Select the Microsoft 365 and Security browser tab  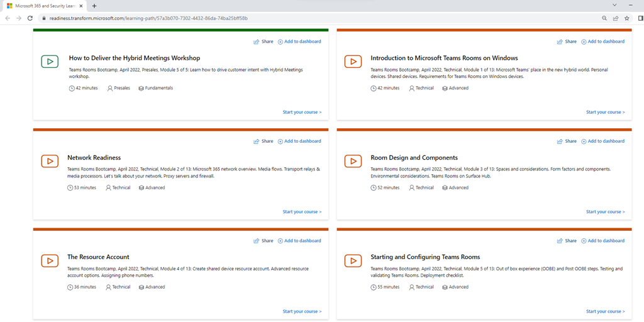click(44, 6)
